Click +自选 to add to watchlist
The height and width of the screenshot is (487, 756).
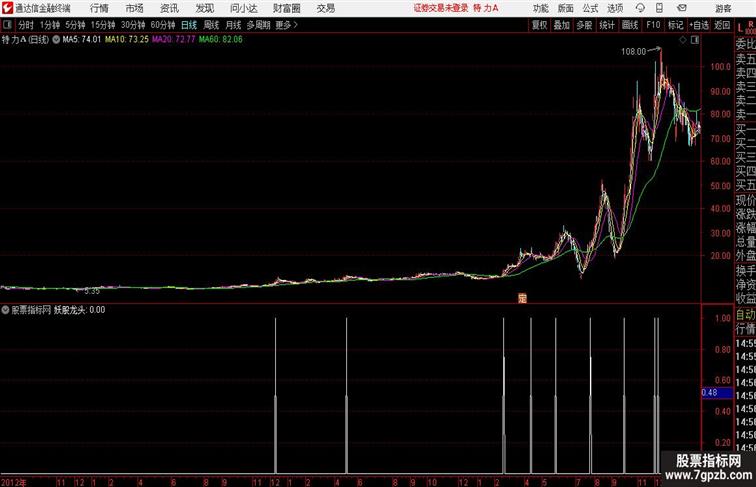(699, 25)
